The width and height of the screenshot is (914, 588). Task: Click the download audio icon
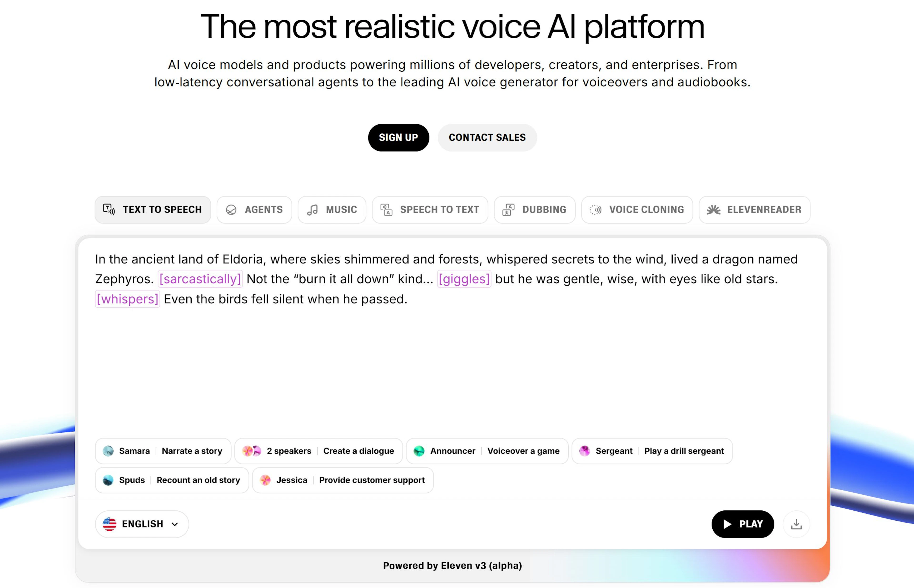[x=796, y=524]
